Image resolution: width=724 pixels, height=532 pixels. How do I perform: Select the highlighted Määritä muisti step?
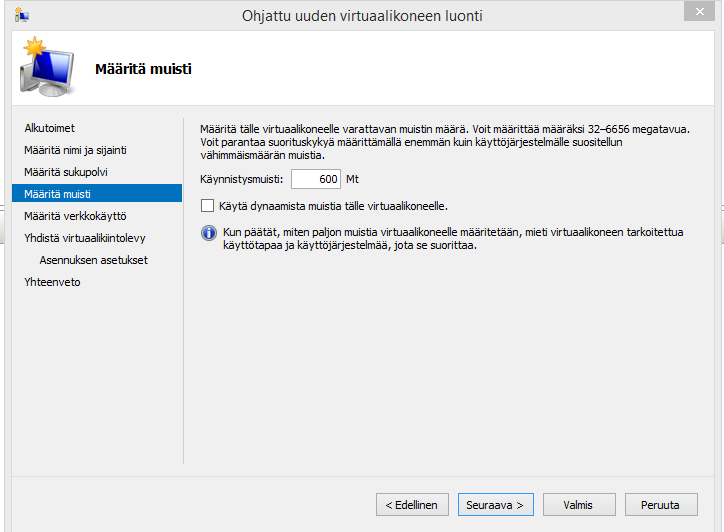tap(97, 193)
